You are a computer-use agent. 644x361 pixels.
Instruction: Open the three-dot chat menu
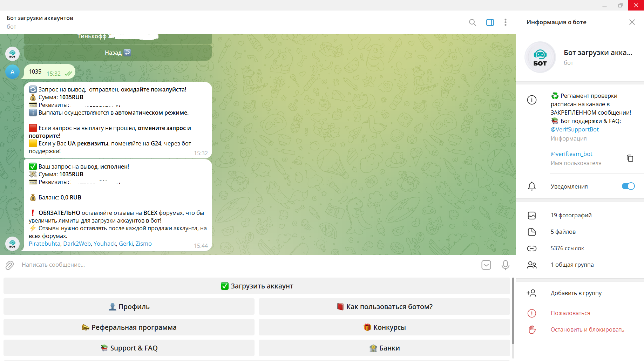pyautogui.click(x=505, y=22)
